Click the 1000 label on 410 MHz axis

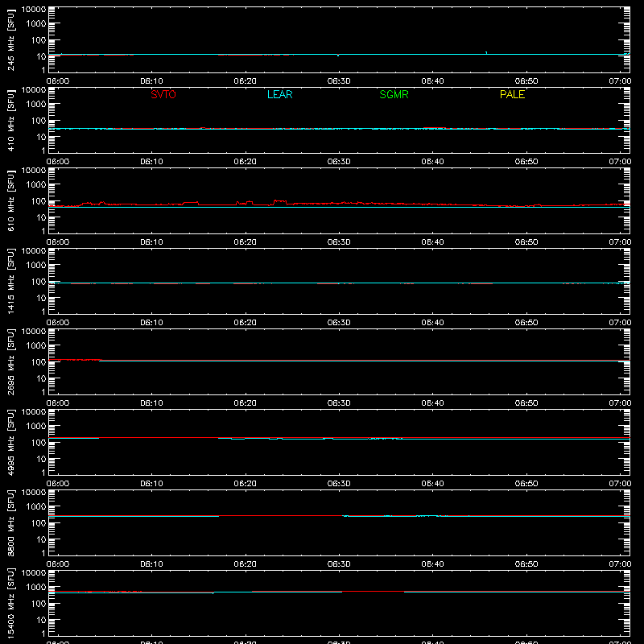(x=36, y=105)
